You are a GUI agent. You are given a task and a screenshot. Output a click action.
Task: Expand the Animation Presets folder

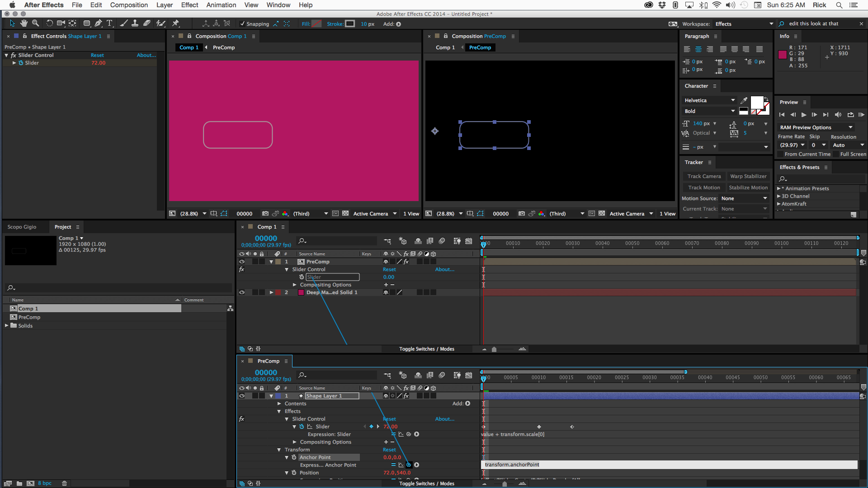778,188
